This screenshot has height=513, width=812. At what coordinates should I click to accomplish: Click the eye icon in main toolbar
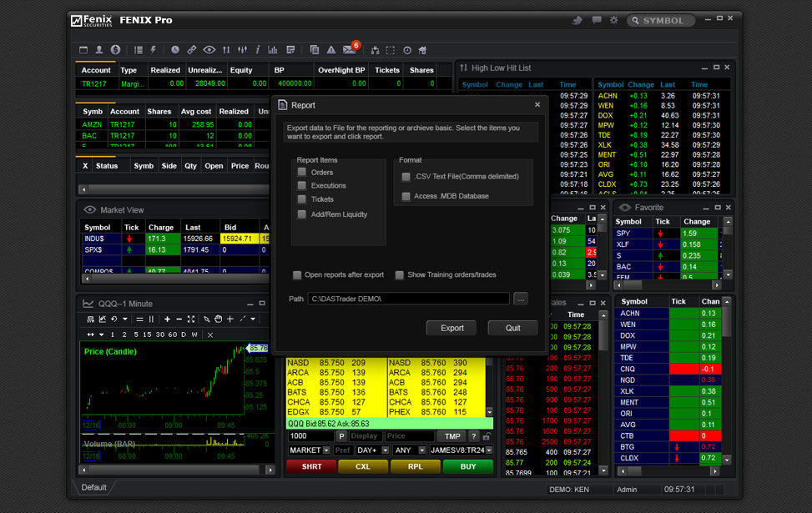click(209, 50)
